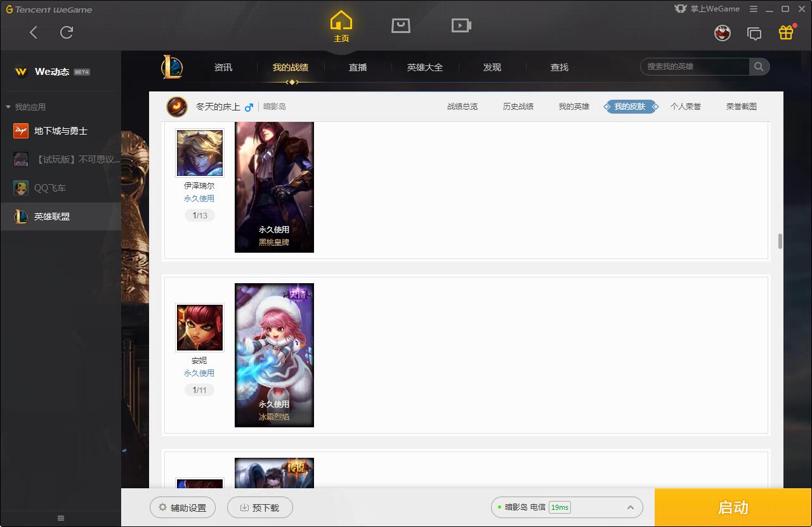Open the hamburger menu in title bar
Viewport: 812px width, 527px height.
pos(754,9)
